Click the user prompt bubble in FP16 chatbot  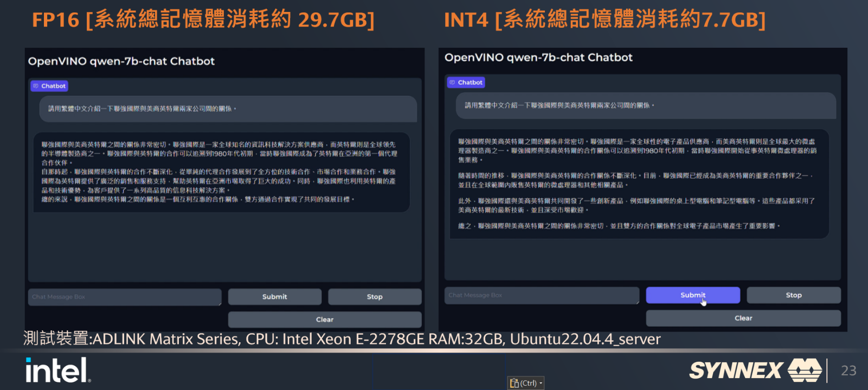pos(228,109)
